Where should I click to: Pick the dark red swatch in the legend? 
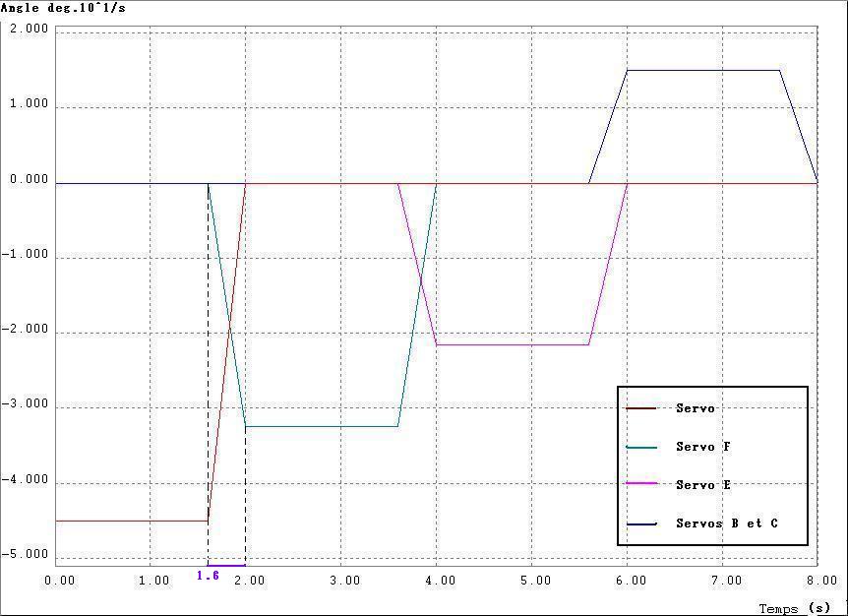pyautogui.click(x=641, y=408)
